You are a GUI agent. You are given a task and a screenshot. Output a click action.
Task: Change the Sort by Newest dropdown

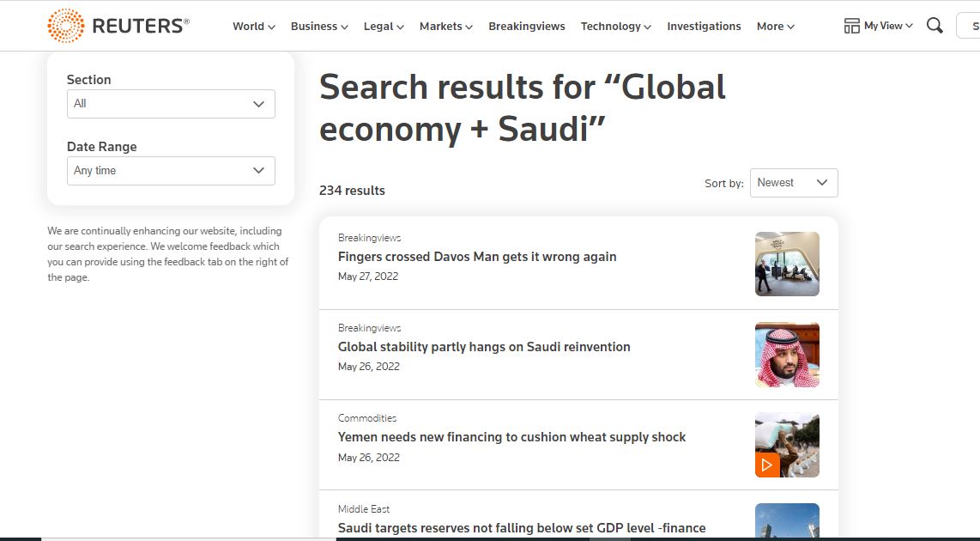click(793, 183)
